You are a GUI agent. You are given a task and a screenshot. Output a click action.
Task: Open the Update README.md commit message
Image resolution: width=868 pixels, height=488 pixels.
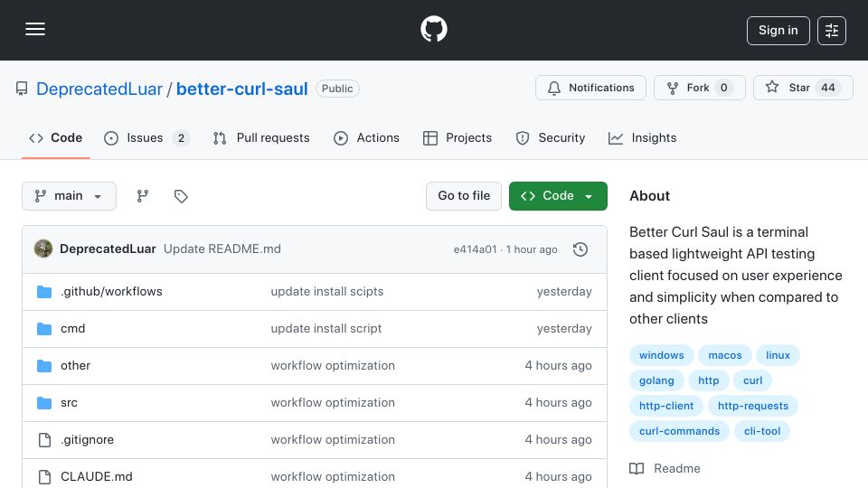[x=222, y=249]
